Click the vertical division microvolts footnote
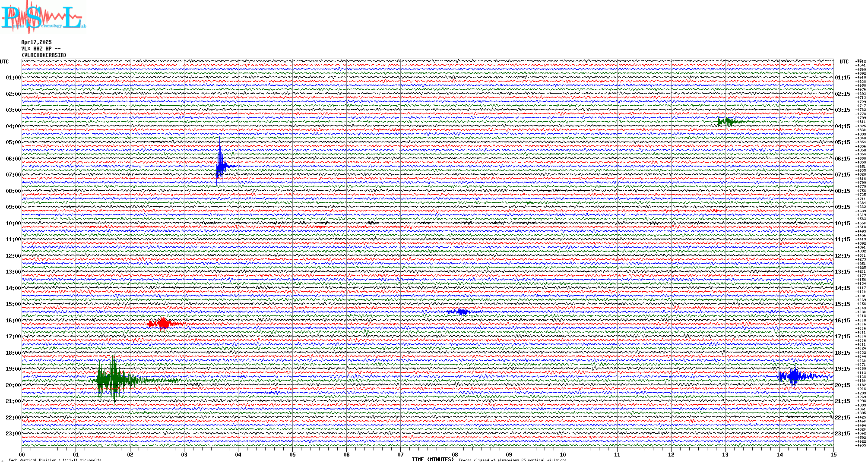868x466 pixels. point(55,460)
